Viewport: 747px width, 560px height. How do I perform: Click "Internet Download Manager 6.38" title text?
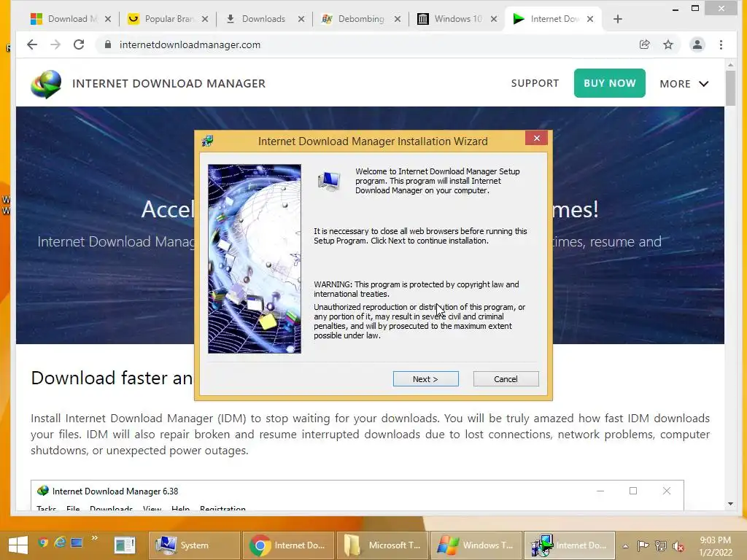coord(115,491)
